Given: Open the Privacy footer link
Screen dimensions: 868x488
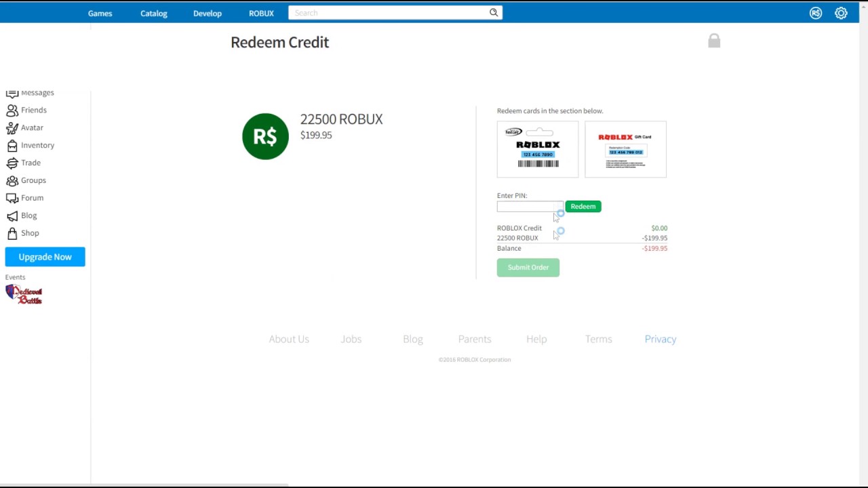Looking at the screenshot, I should [x=660, y=339].
